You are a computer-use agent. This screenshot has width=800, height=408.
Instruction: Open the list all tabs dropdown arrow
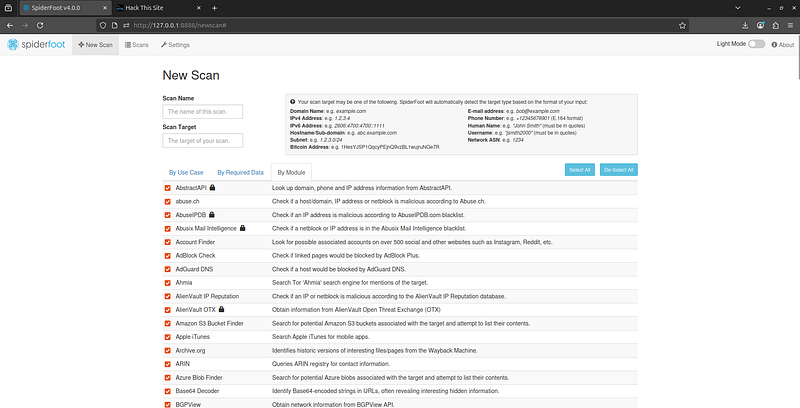[x=737, y=8]
